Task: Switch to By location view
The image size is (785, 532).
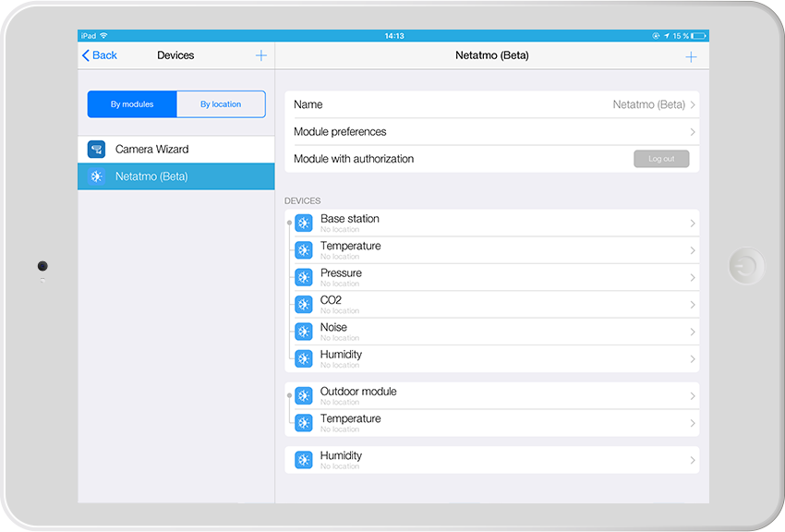Action: click(x=221, y=104)
